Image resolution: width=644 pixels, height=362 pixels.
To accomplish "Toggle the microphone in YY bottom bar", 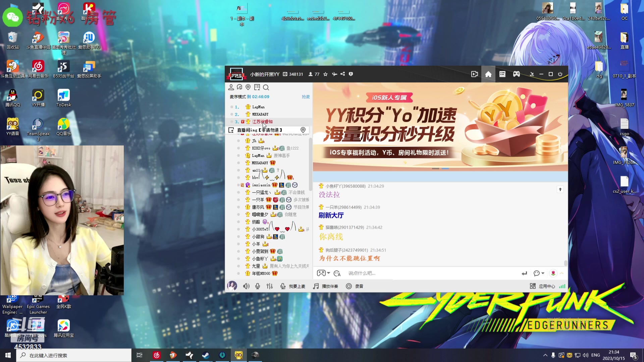I will pos(258,286).
